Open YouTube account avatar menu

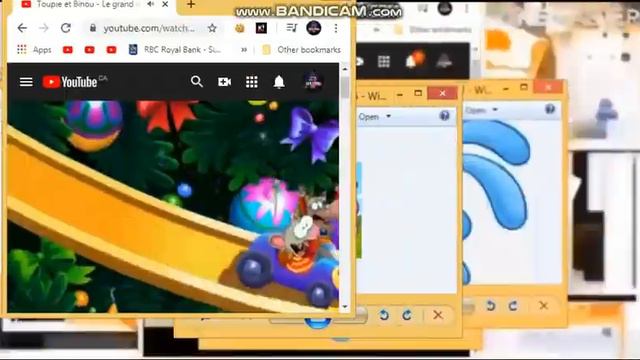[x=313, y=82]
